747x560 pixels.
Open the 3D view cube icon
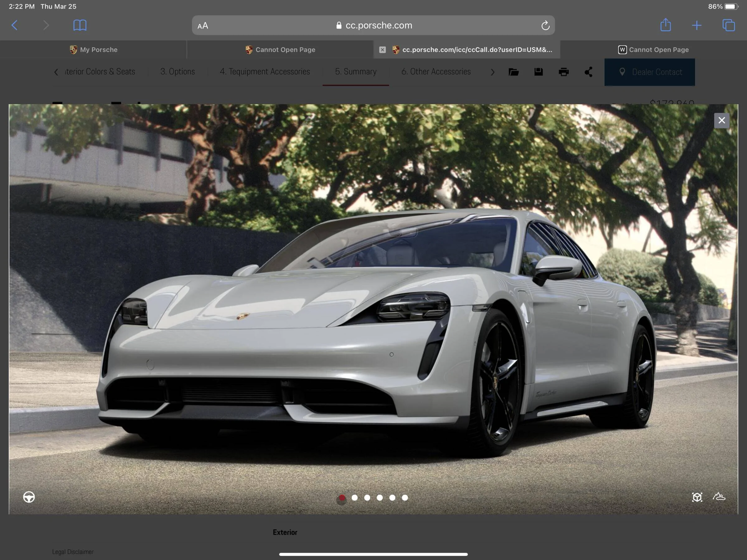coord(697,497)
